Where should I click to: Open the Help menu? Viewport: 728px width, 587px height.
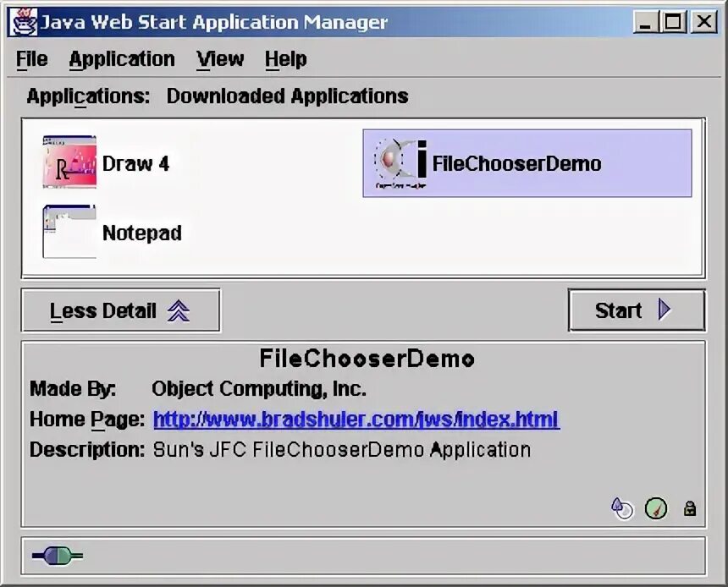click(285, 60)
